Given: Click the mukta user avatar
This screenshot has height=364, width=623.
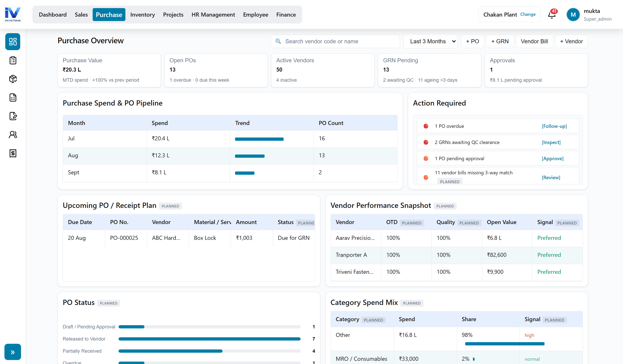Looking at the screenshot, I should click(573, 15).
